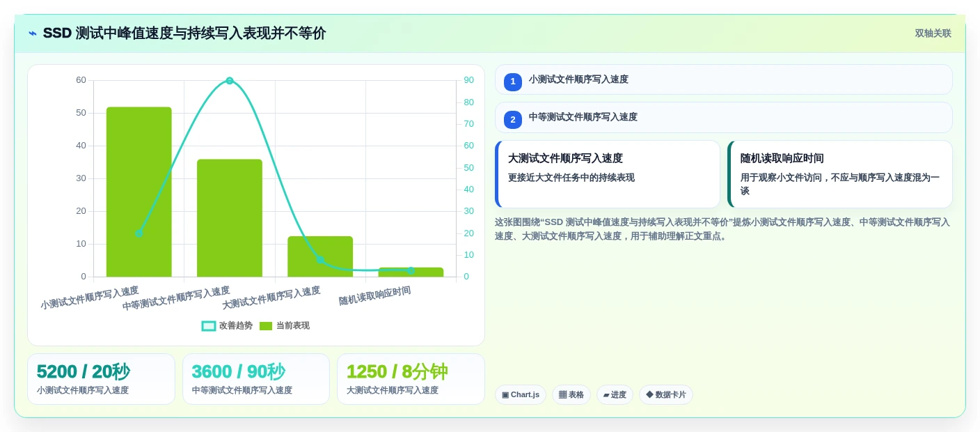Click the 随机读取响应时间 card heading
980x432 pixels.
pyautogui.click(x=782, y=158)
